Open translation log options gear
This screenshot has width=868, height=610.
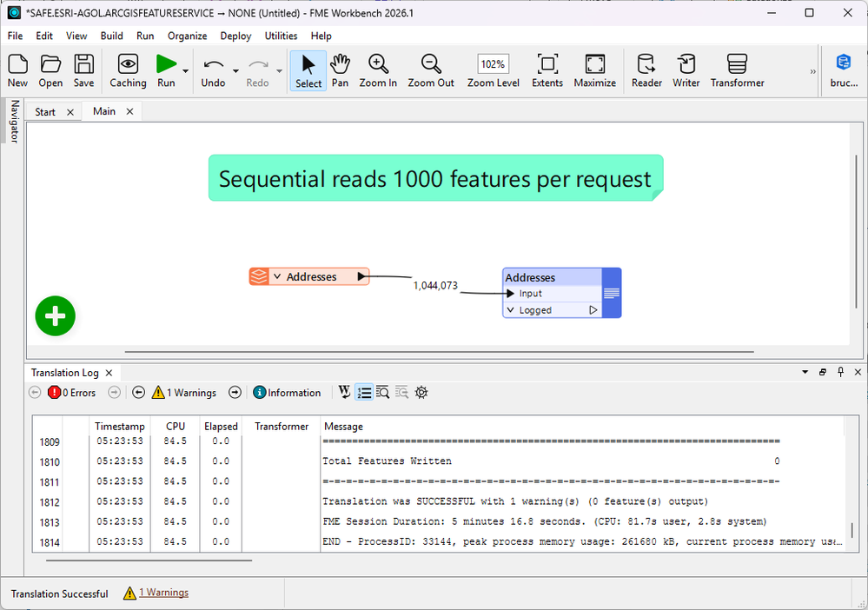[x=421, y=393]
